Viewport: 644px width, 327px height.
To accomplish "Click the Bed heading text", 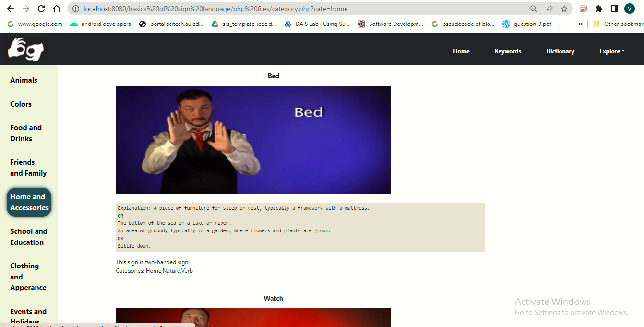I will [x=274, y=76].
